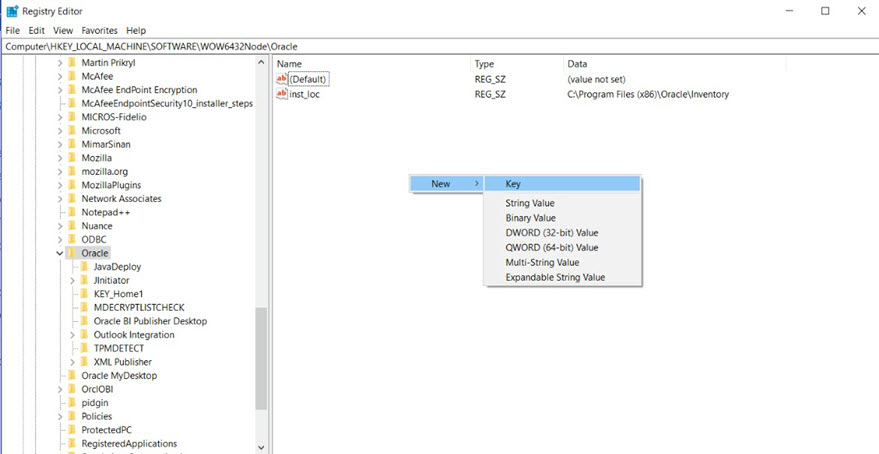Click the string value icon of inst_loc
This screenshot has width=879, height=454.
coord(281,94)
